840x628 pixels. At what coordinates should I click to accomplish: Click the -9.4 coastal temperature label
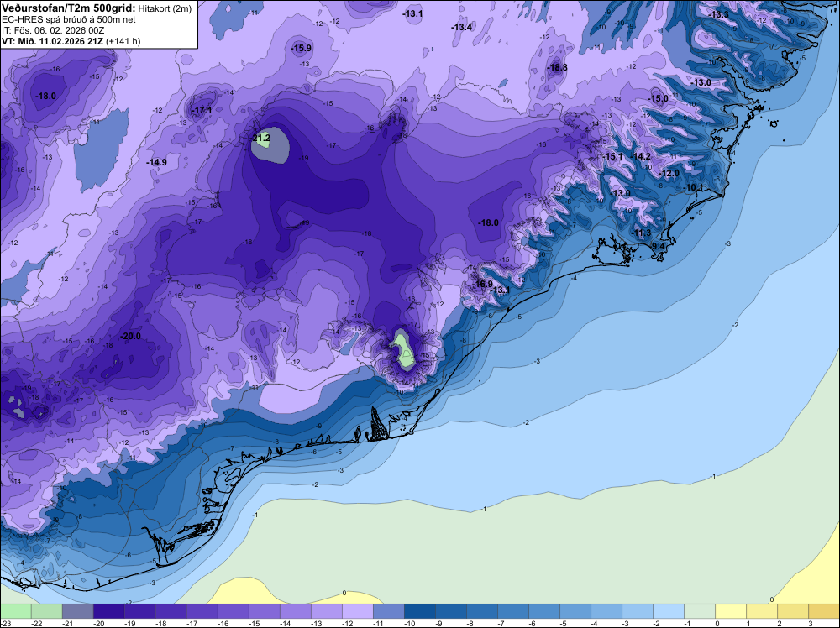click(x=658, y=246)
